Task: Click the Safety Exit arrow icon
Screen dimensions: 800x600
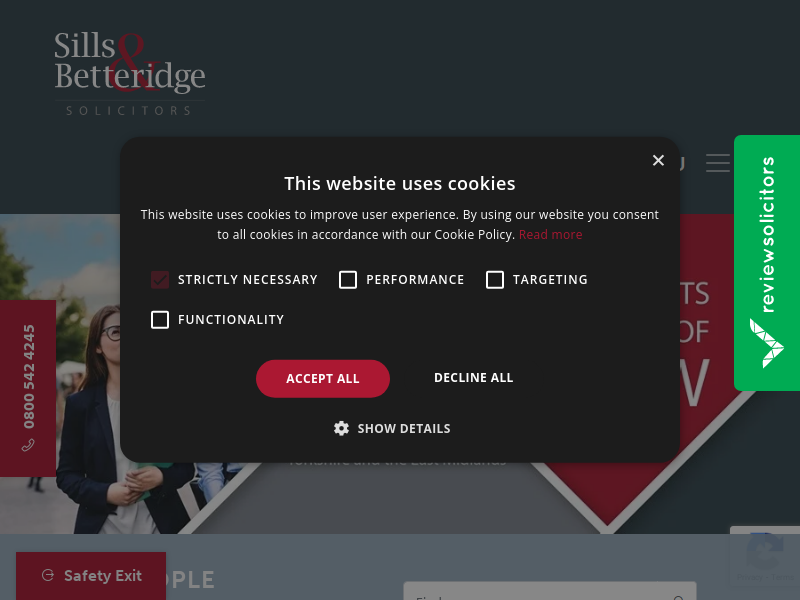Action: 48,576
